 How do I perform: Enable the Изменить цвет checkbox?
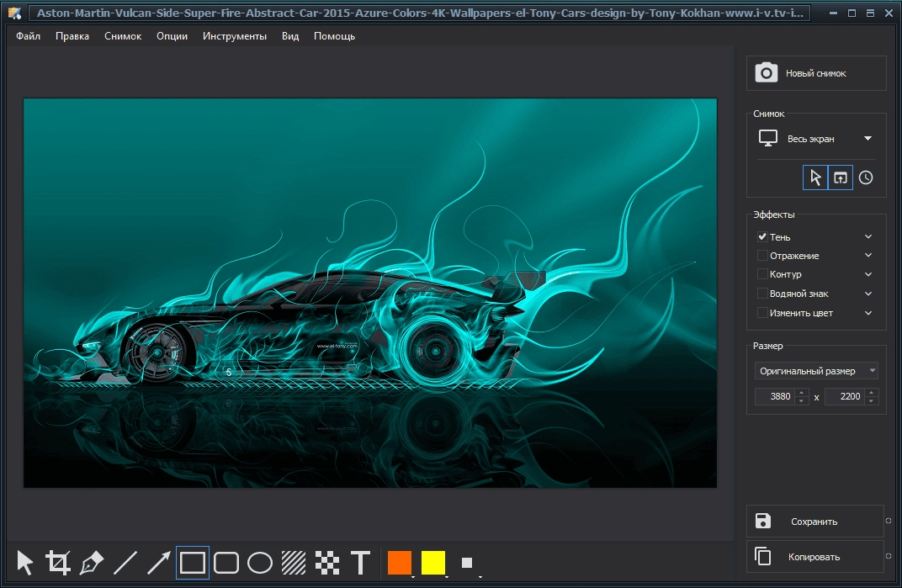coord(762,312)
